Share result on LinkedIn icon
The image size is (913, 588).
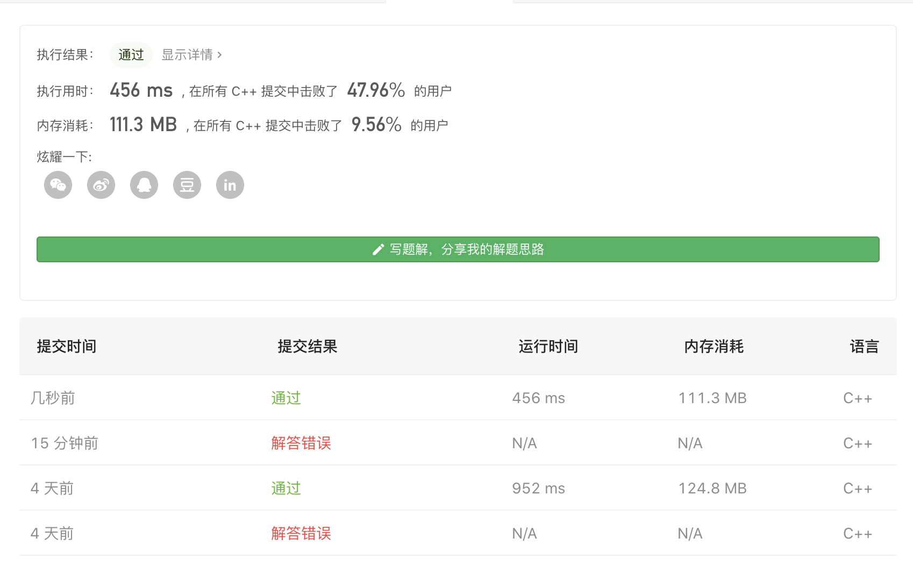click(230, 185)
